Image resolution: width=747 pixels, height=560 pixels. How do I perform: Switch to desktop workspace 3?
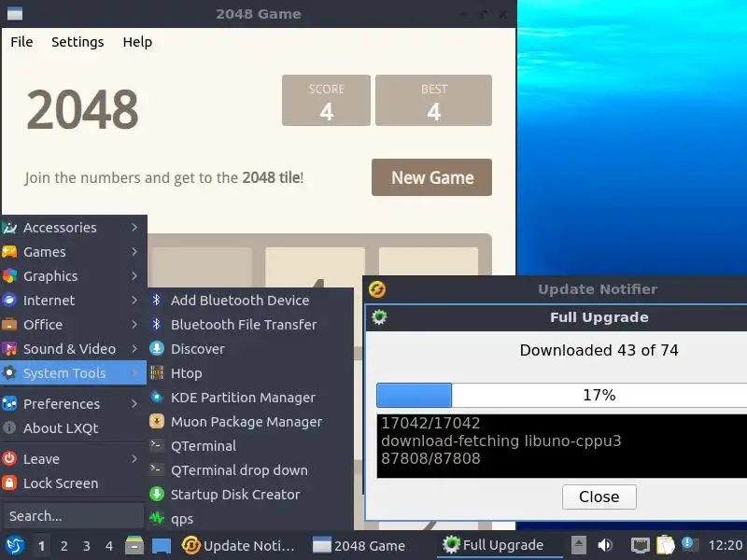pyautogui.click(x=86, y=546)
